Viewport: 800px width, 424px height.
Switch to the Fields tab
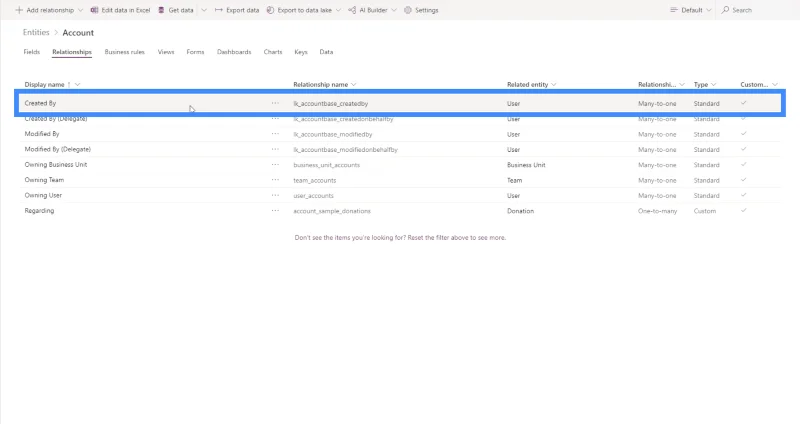32,52
